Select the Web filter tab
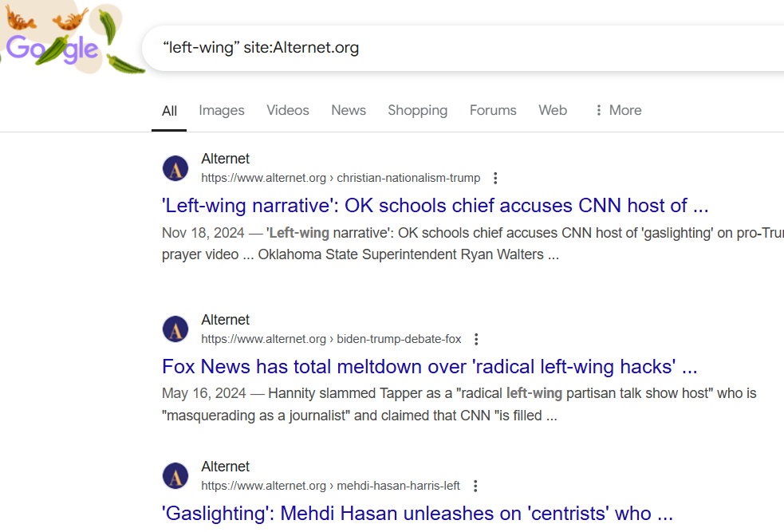 tap(553, 110)
